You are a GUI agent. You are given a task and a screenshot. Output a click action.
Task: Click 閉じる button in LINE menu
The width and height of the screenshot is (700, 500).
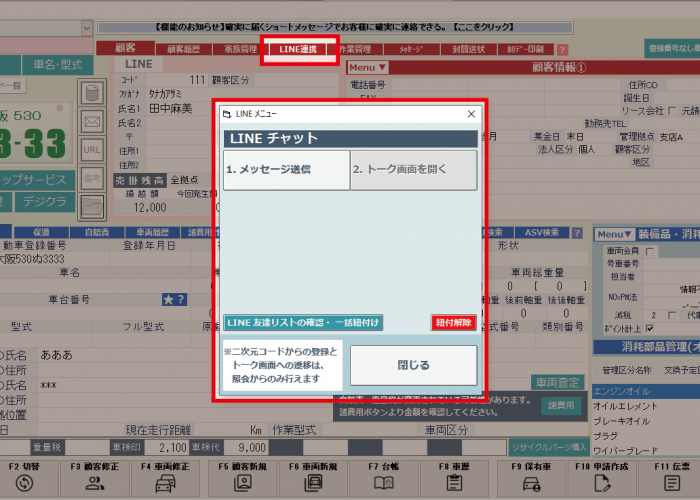click(413, 365)
